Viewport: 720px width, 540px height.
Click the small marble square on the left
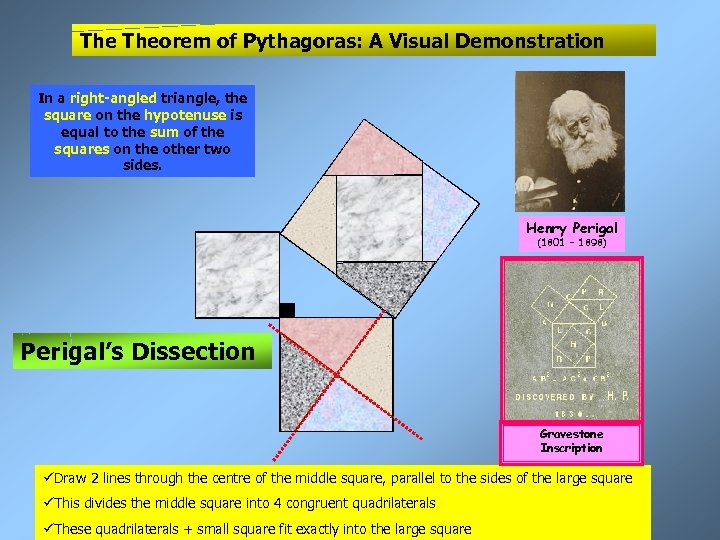point(237,275)
